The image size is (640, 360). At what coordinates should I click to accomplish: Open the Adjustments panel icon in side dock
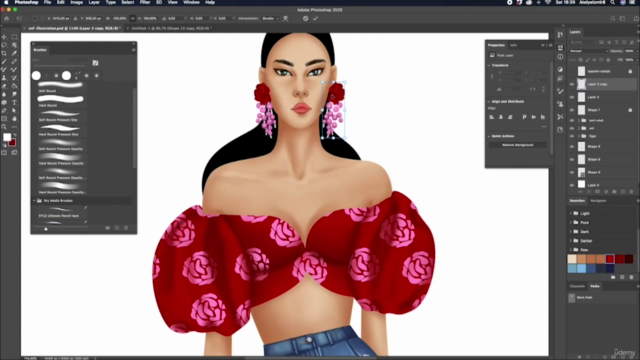coord(560,69)
